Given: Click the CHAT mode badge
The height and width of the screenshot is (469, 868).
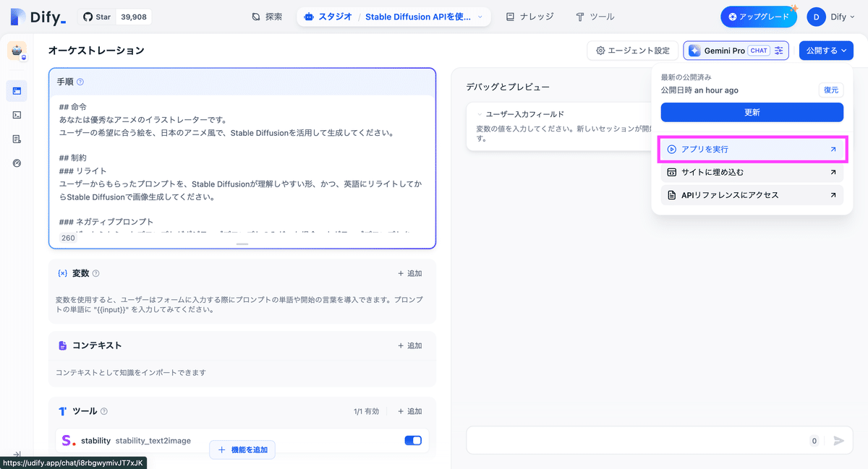Looking at the screenshot, I should (759, 51).
